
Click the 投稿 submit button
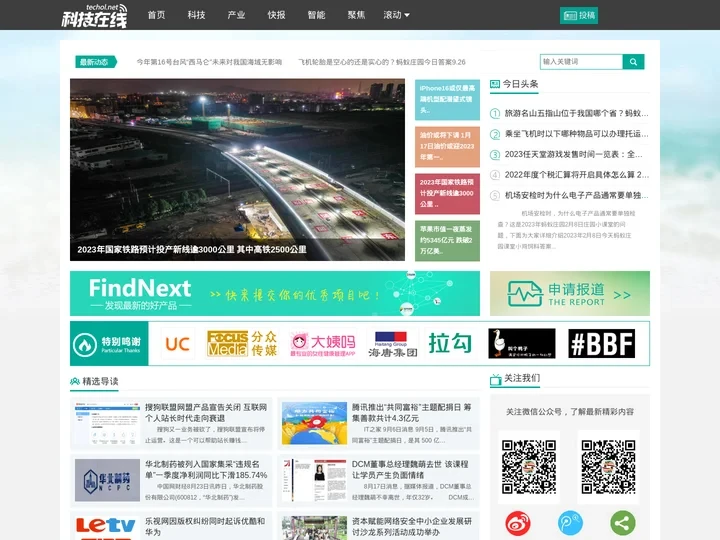coord(579,16)
